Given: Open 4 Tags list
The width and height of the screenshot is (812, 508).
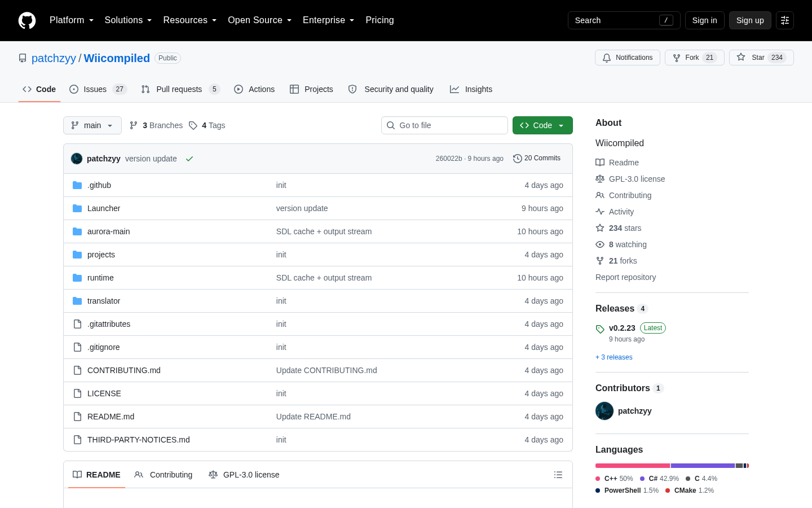Looking at the screenshot, I should (x=207, y=125).
